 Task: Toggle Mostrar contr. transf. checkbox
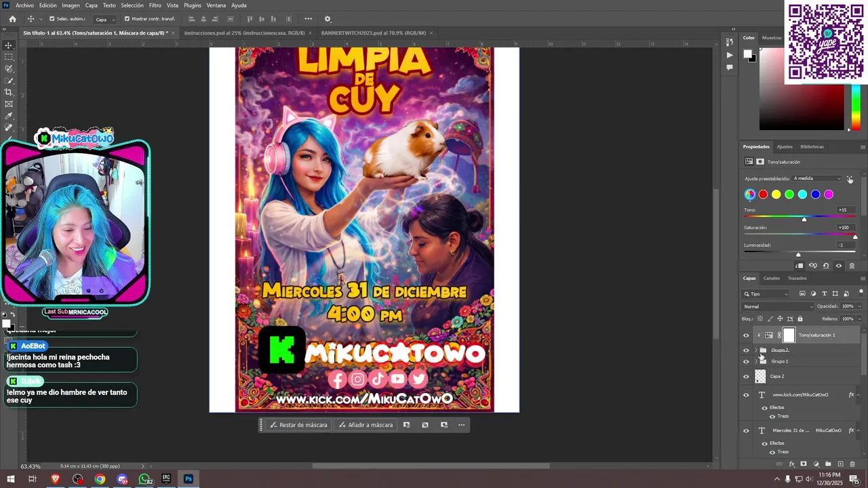point(127,19)
